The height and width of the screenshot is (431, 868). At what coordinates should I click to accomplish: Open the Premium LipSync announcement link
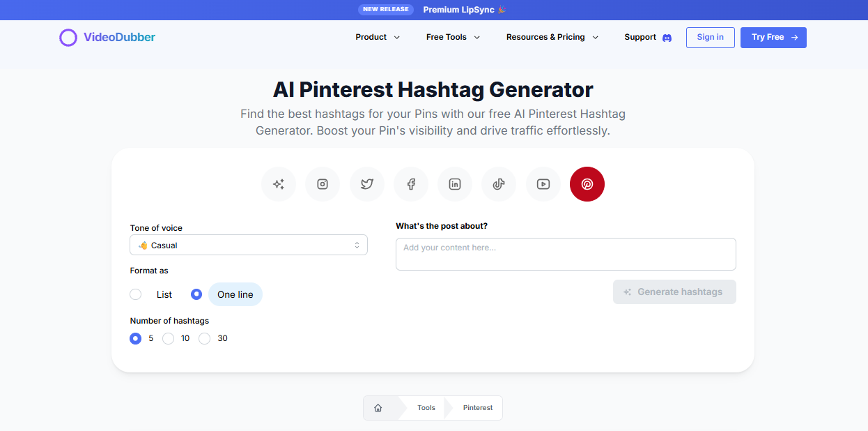pos(465,10)
